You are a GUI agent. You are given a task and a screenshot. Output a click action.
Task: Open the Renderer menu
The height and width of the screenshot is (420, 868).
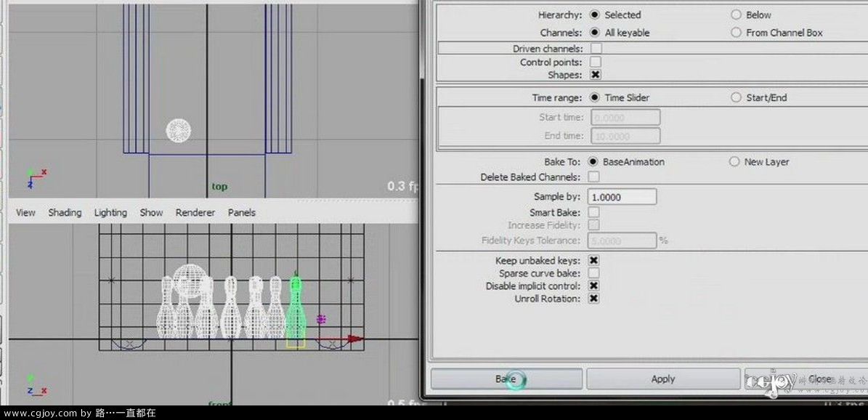point(195,212)
